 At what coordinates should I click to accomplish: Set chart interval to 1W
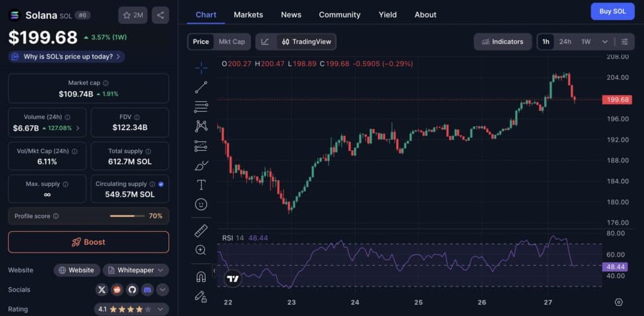click(x=586, y=41)
